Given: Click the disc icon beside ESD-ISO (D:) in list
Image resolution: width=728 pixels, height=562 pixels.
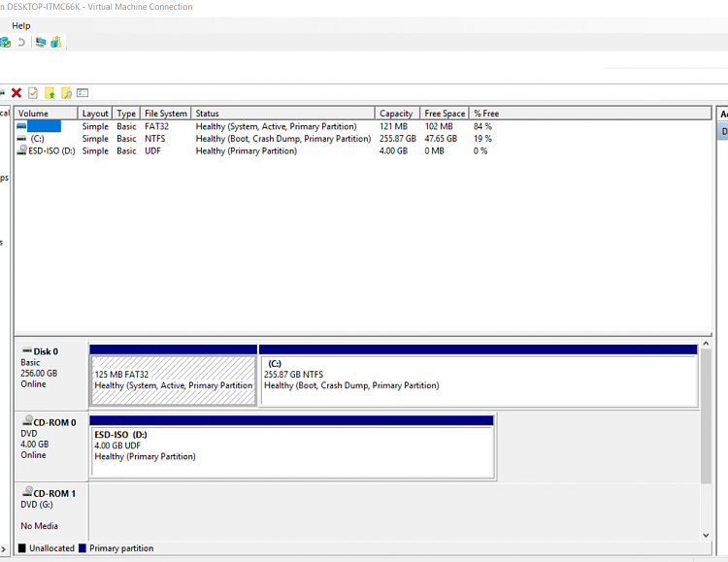Looking at the screenshot, I should (21, 150).
